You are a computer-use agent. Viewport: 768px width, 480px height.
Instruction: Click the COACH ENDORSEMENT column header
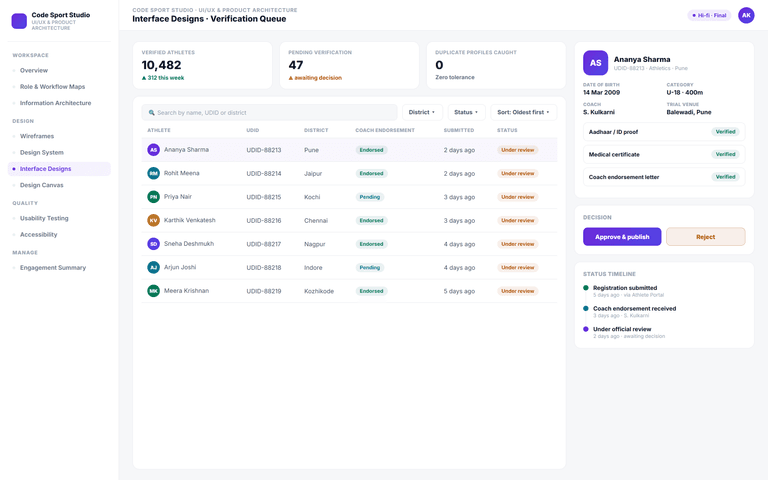pos(385,130)
